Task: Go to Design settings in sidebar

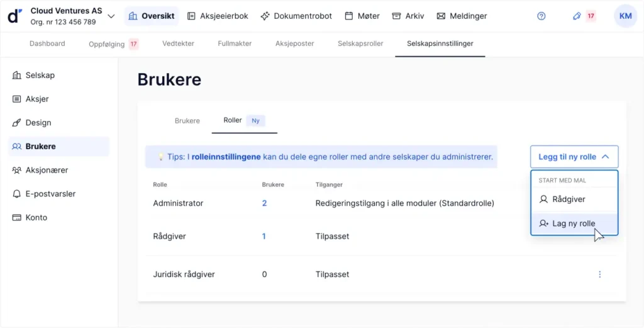Action: 38,123
